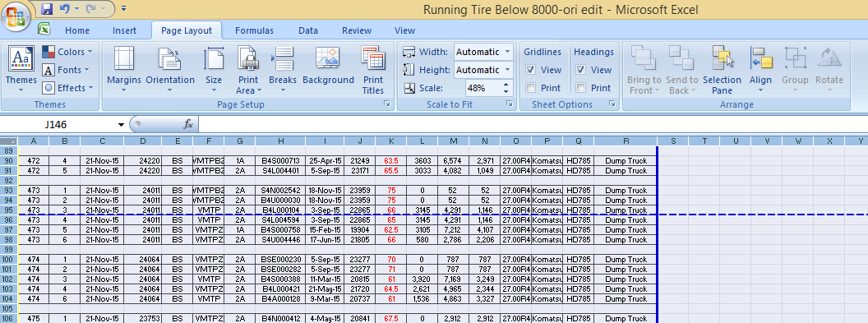Click cell with serial B4S000713
This screenshot has width=868, height=323.
click(x=280, y=161)
